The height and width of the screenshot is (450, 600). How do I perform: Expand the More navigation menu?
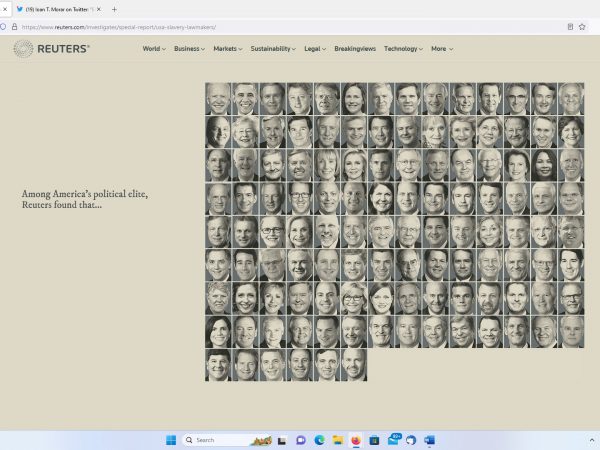click(x=441, y=48)
